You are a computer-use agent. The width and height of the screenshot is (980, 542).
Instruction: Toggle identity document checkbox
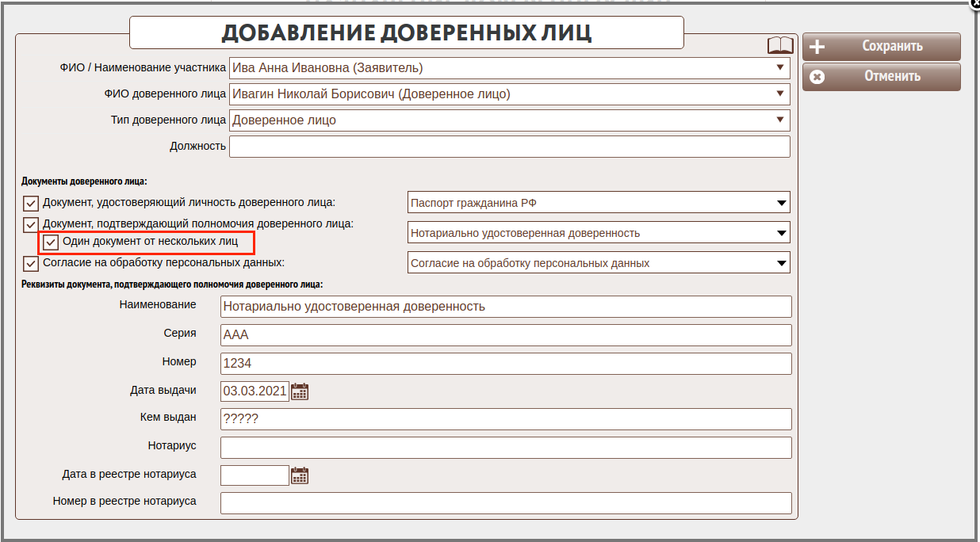31,203
